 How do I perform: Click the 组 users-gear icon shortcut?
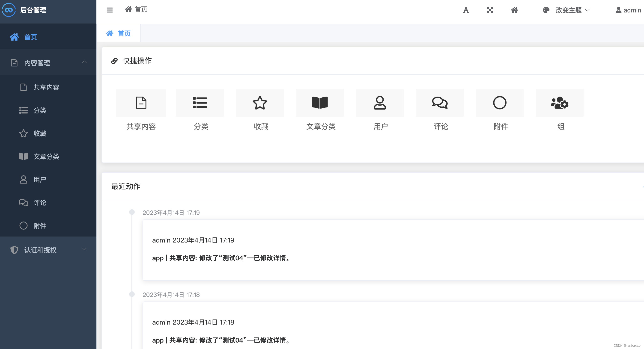click(x=560, y=103)
